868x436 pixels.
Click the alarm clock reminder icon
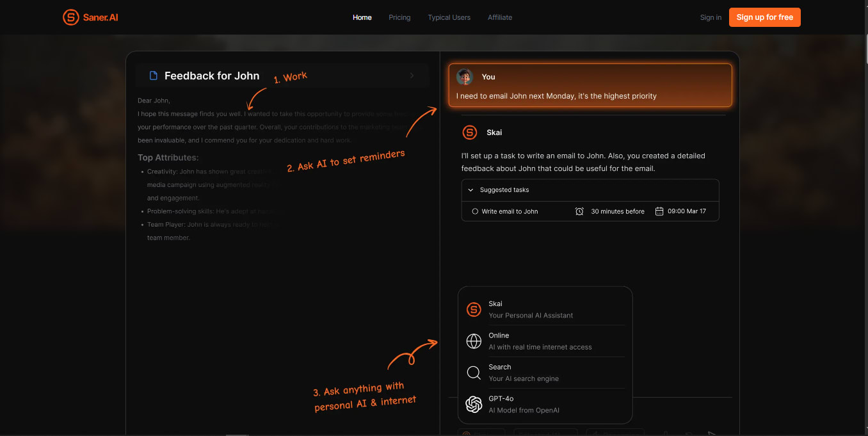tap(579, 211)
